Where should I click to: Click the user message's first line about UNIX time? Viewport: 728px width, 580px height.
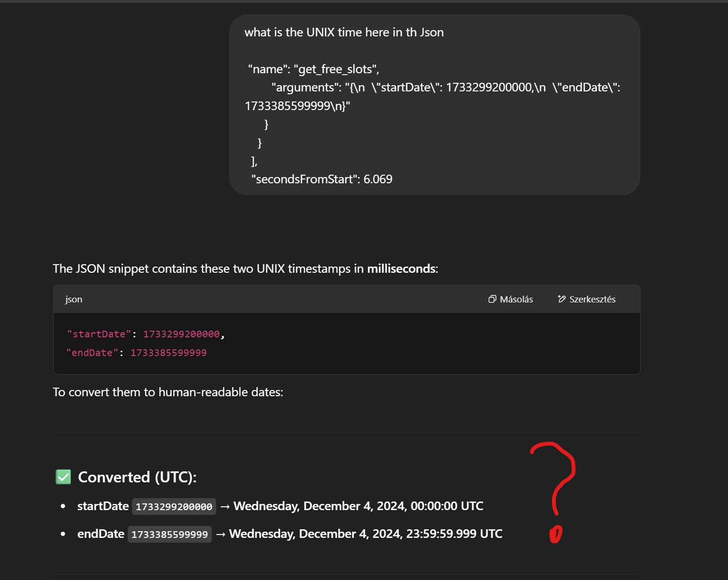pos(344,32)
